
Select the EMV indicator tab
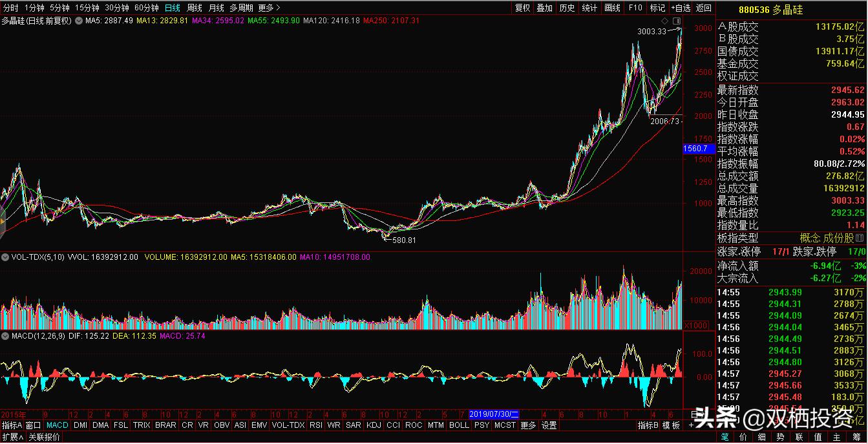[259, 425]
